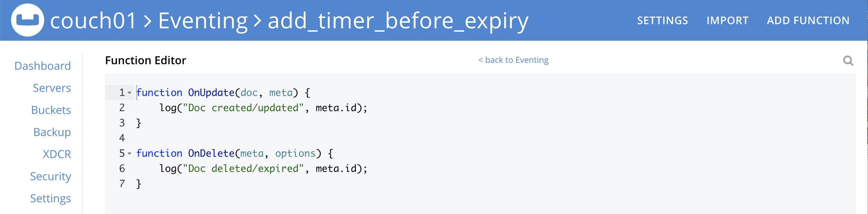This screenshot has height=214, width=868.
Task: Open the SETTINGS menu item
Action: coord(662,21)
